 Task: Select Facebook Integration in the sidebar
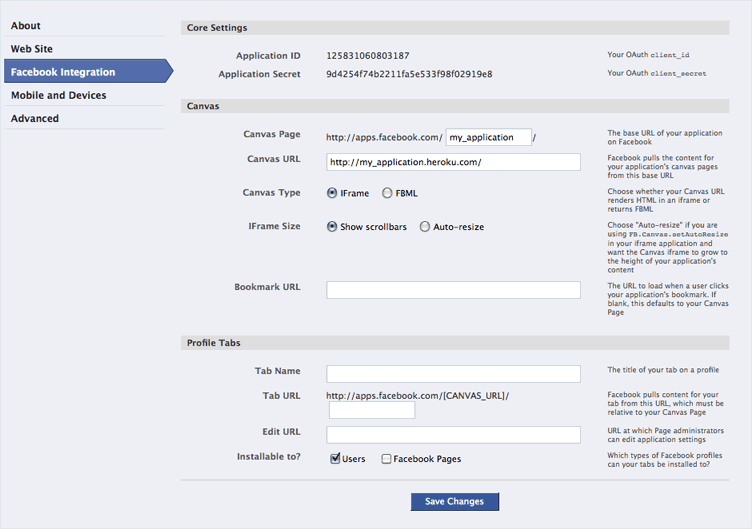click(x=88, y=71)
